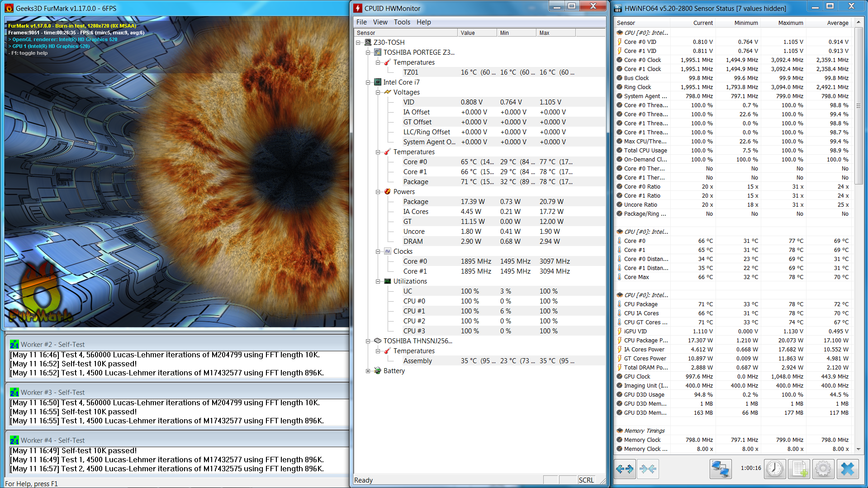The height and width of the screenshot is (488, 868).
Task: Click the Max column header in HWMonitor
Action: [556, 33]
